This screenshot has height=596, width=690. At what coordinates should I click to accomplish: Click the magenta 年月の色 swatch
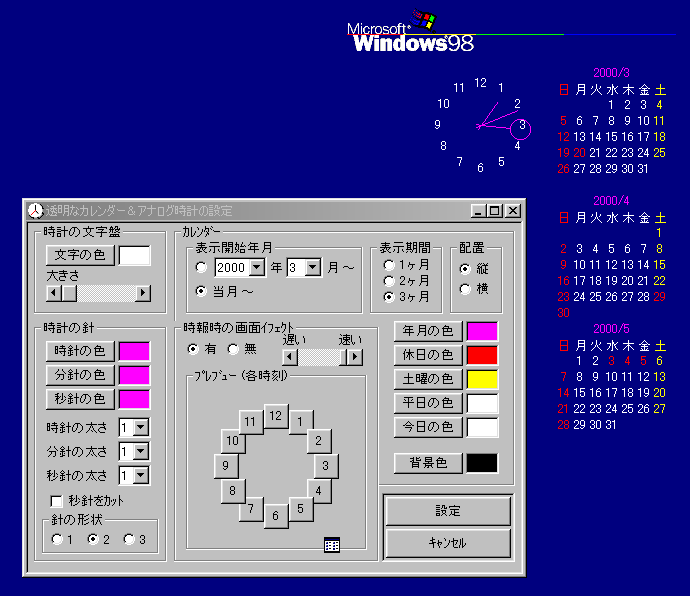click(482, 331)
